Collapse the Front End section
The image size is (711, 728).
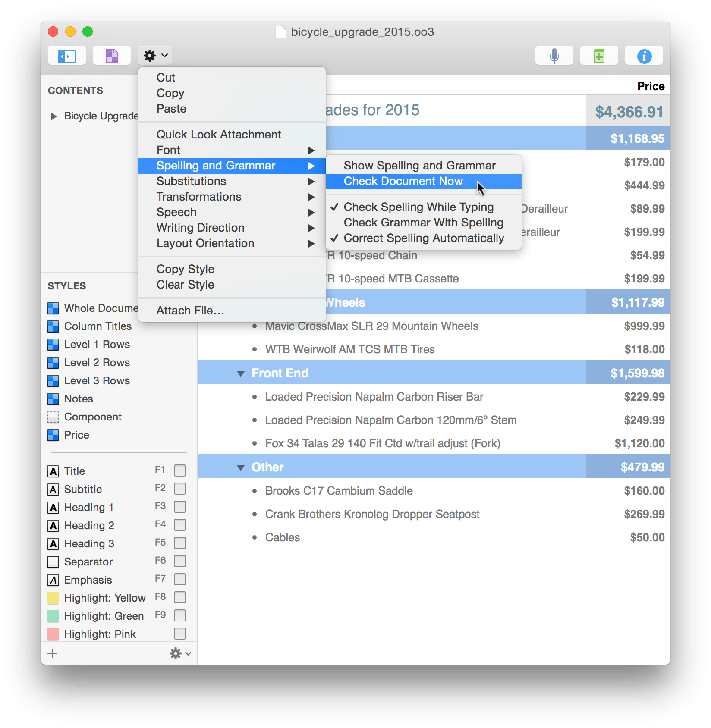(x=241, y=374)
